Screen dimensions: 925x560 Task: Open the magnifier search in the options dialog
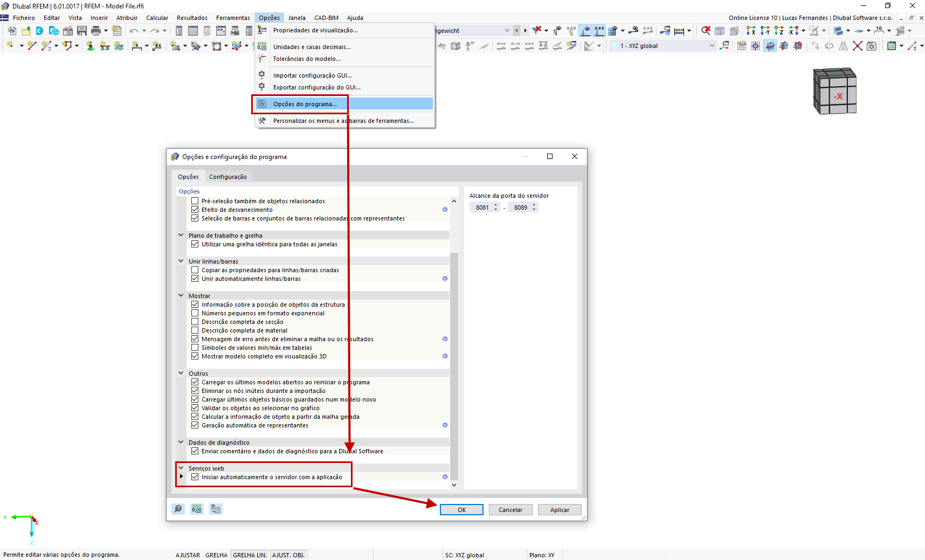click(178, 509)
